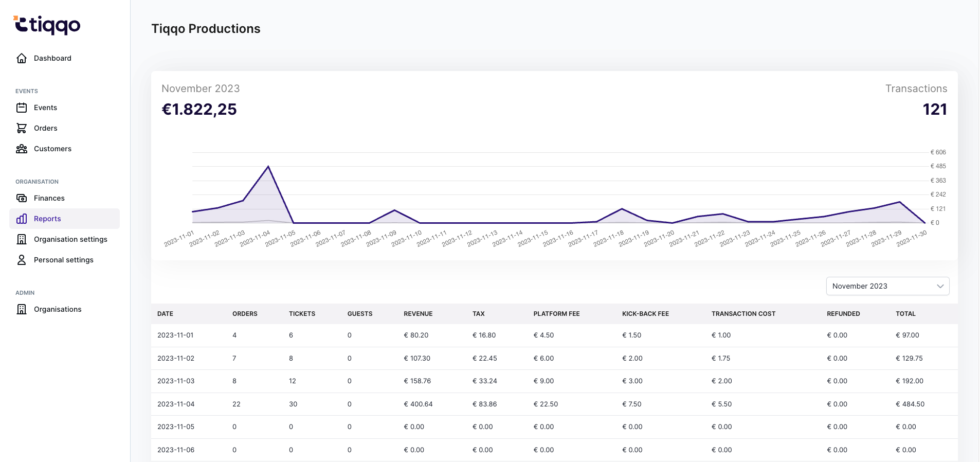The width and height of the screenshot is (980, 462).
Task: Click the chart peak at 2023-11-04
Action: pyautogui.click(x=268, y=166)
